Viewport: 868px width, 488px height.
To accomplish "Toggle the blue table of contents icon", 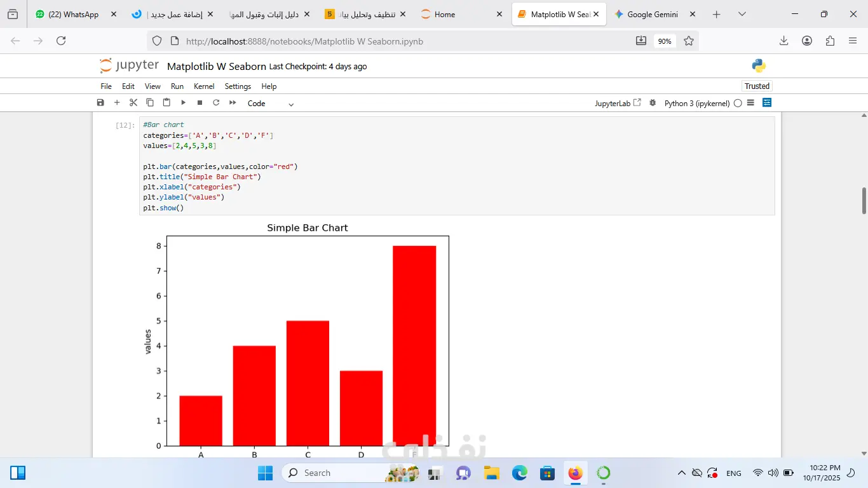I will (x=767, y=103).
